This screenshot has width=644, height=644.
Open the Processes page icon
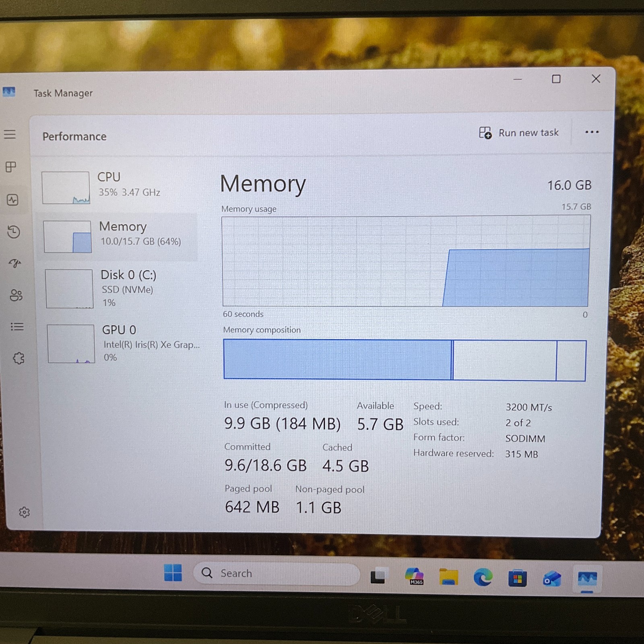(x=11, y=167)
